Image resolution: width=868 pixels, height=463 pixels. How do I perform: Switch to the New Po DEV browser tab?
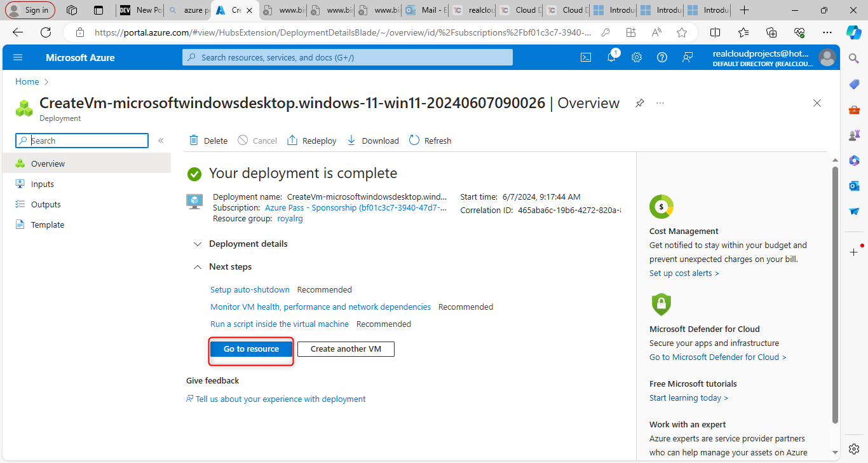click(x=140, y=10)
